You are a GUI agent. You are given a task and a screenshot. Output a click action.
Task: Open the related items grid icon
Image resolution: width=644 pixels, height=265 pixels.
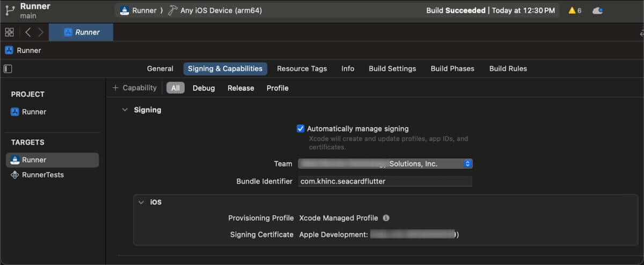point(9,32)
